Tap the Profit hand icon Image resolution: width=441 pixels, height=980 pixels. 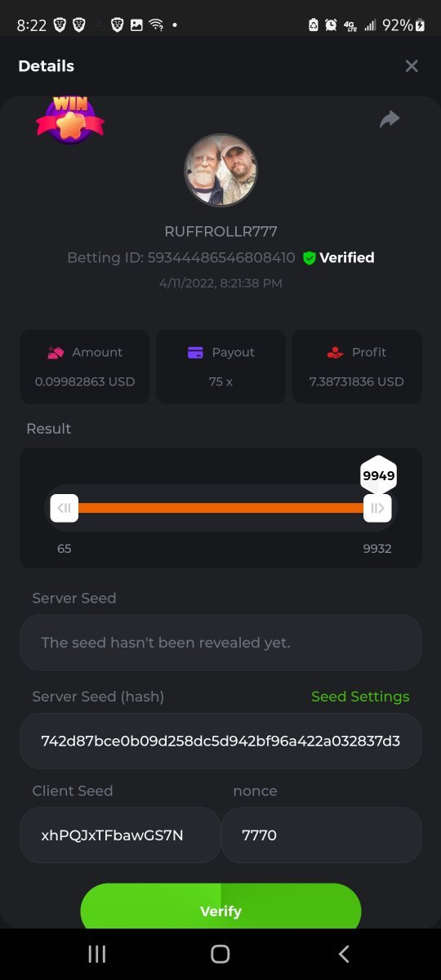coord(335,353)
